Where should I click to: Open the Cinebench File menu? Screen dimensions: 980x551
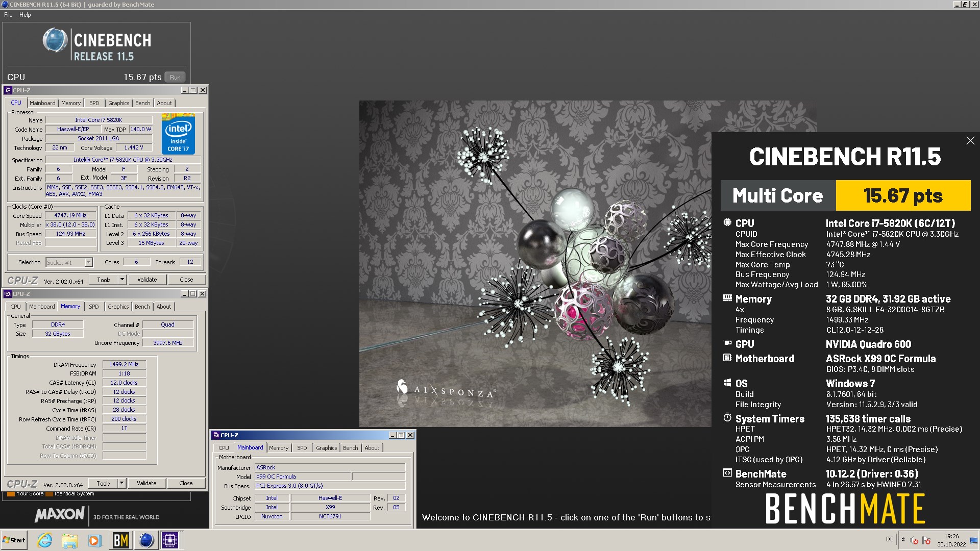pyautogui.click(x=8, y=15)
